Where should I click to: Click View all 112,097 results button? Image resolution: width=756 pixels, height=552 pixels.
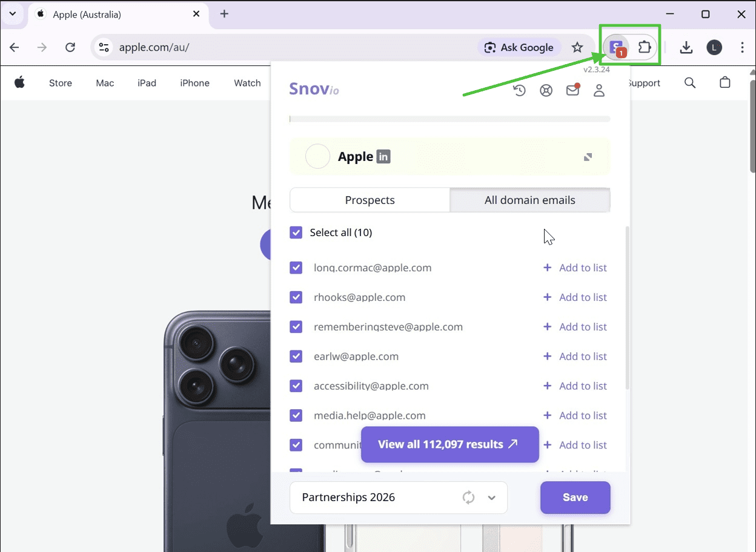click(449, 444)
